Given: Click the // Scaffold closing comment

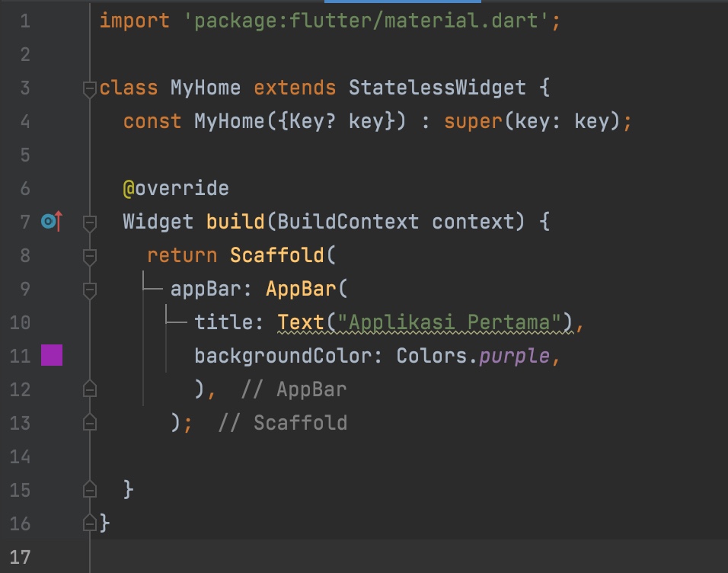Looking at the screenshot, I should [283, 422].
